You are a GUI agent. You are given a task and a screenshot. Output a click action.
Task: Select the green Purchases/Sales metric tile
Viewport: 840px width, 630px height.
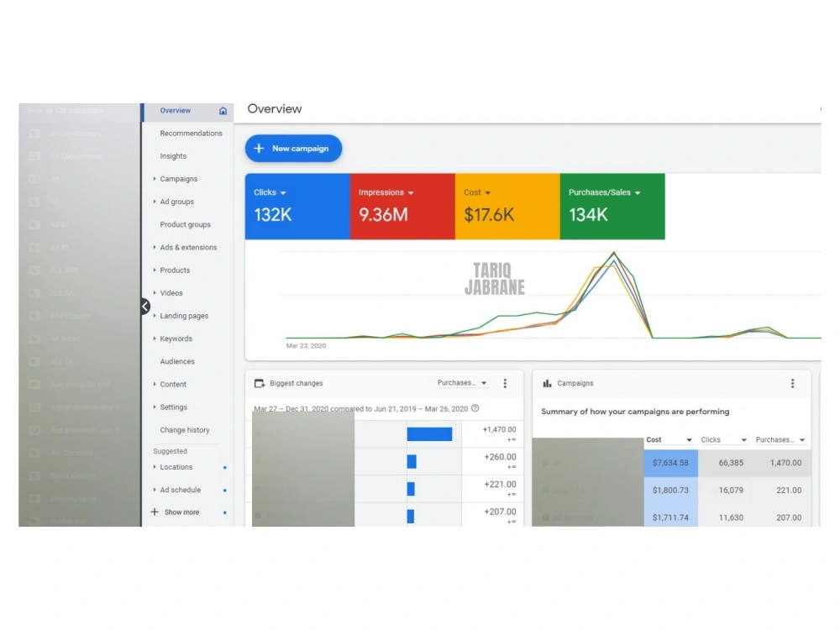point(612,207)
